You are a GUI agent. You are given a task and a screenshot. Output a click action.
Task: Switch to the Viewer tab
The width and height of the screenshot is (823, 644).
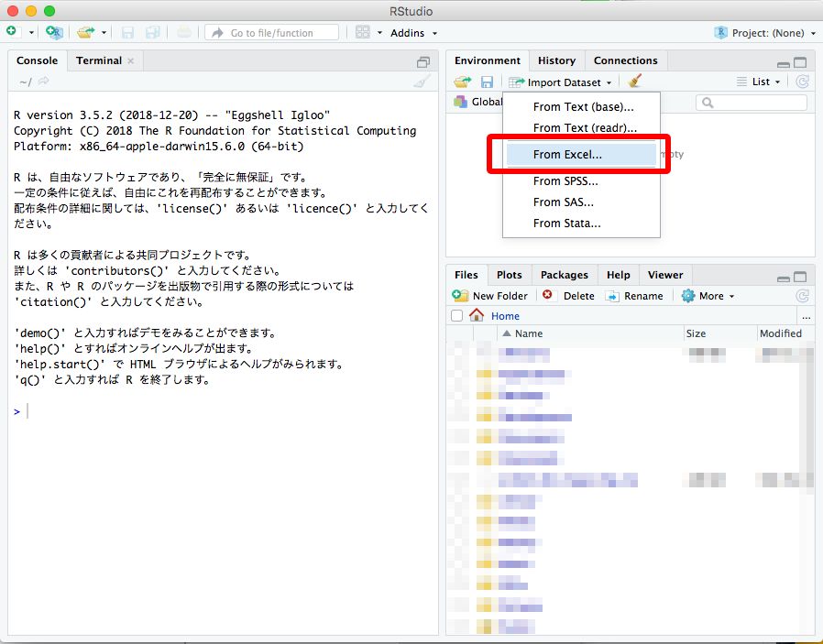click(665, 275)
